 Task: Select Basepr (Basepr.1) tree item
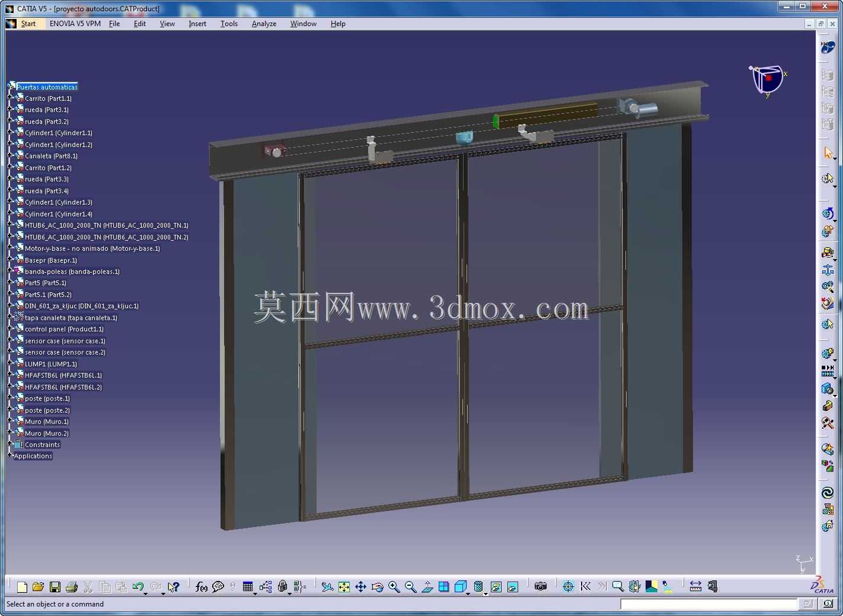coord(50,260)
